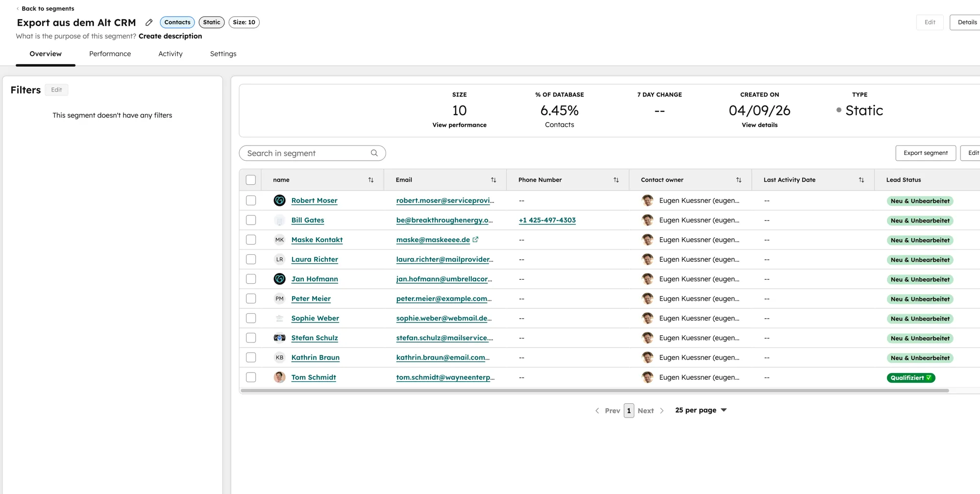The width and height of the screenshot is (980, 494).
Task: Click the pencil icon to rename the segment
Action: pyautogui.click(x=148, y=22)
